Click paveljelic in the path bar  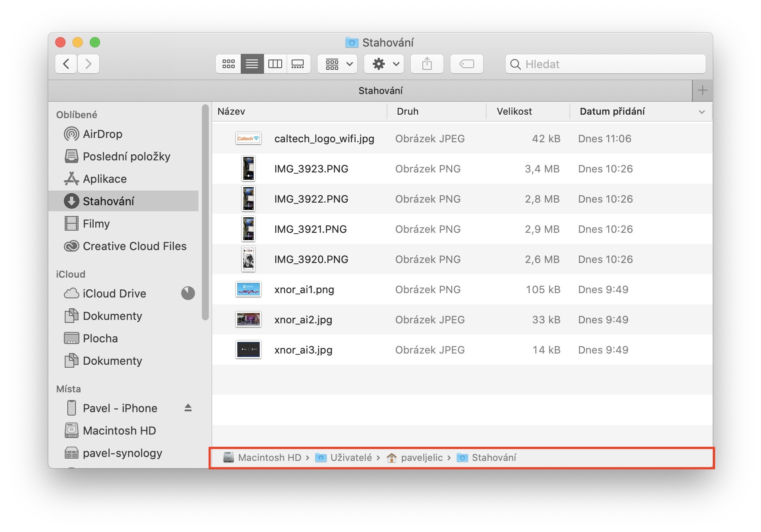tap(421, 458)
